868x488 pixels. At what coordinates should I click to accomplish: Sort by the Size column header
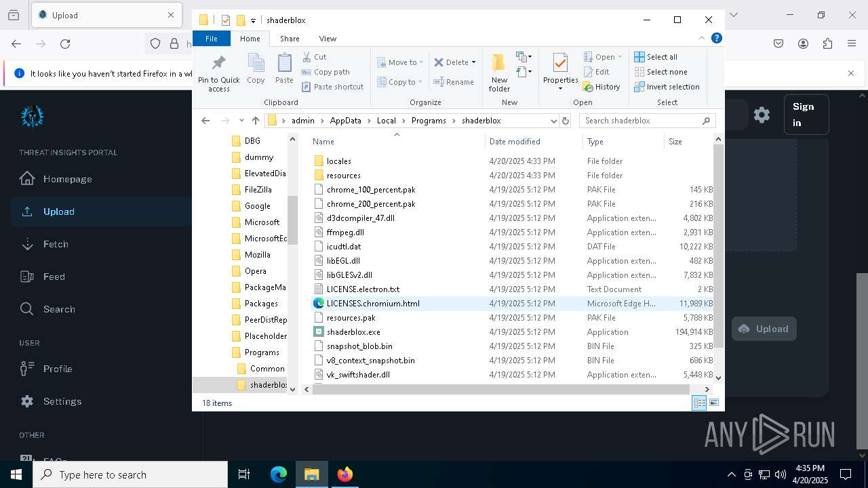tap(688, 141)
